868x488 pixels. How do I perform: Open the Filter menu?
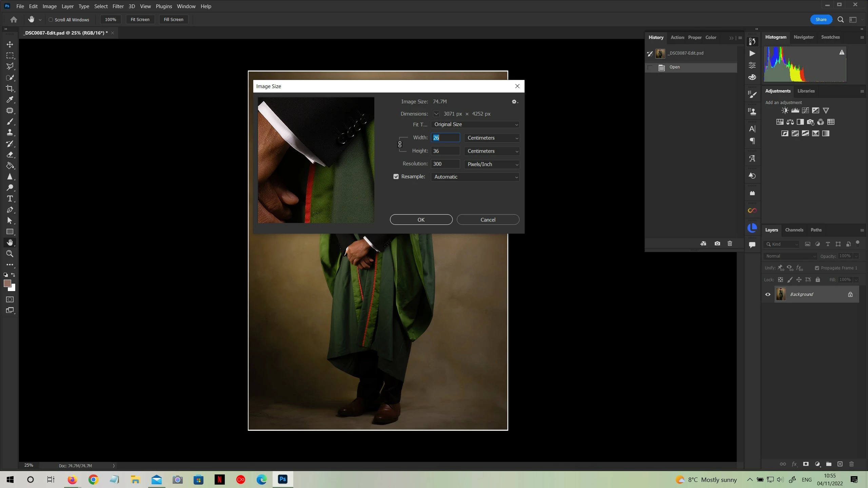[x=118, y=6]
